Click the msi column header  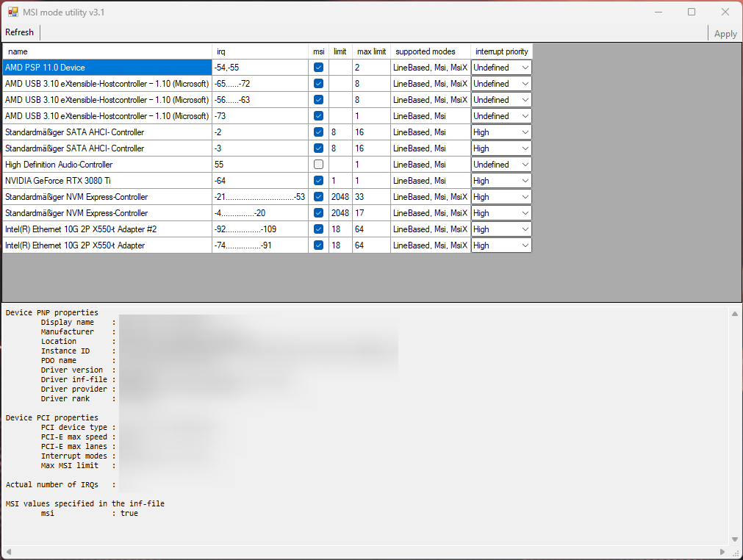[x=318, y=51]
